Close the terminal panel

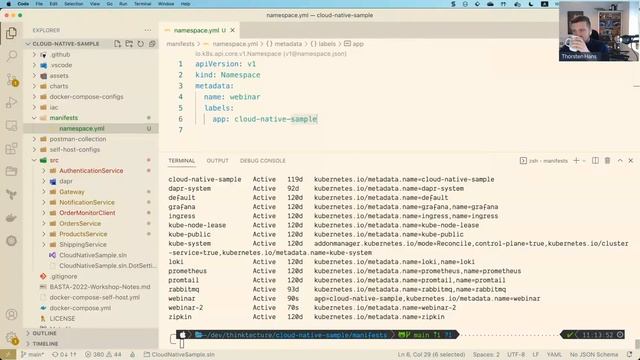point(631,160)
